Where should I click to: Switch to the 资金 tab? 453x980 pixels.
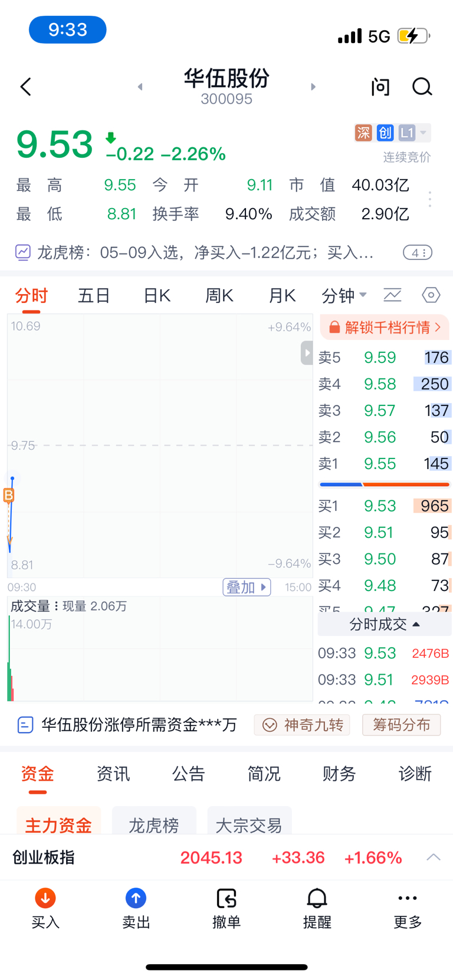click(x=38, y=774)
